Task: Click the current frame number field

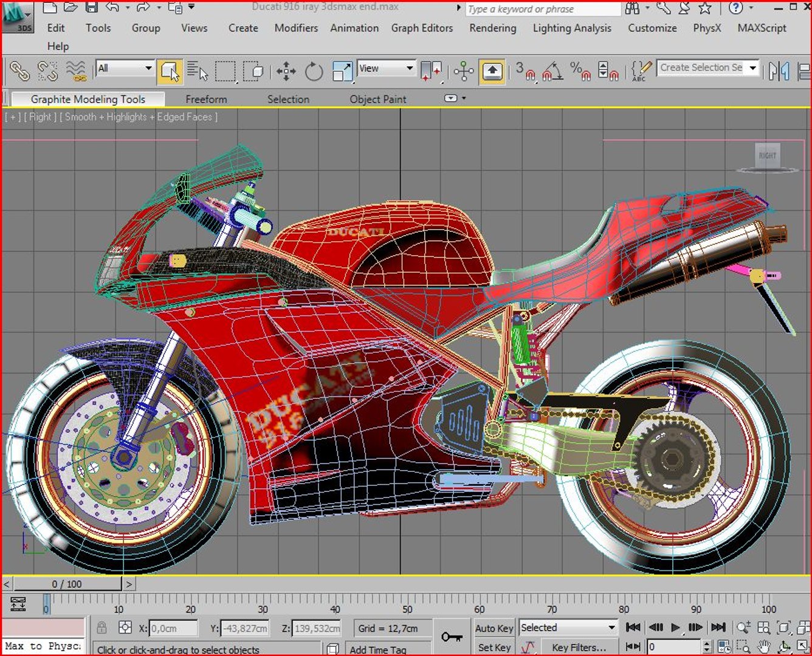Action: click(x=673, y=647)
